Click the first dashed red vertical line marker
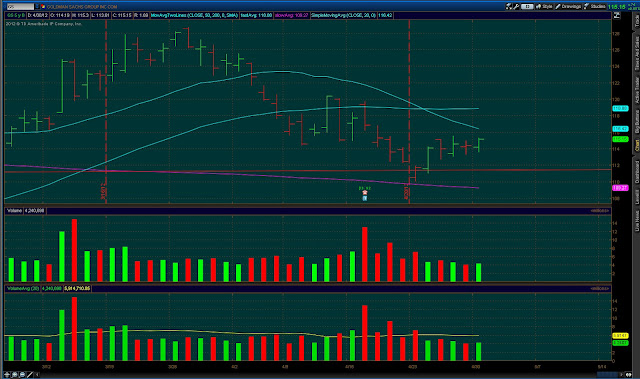The image size is (640, 379). [106, 111]
